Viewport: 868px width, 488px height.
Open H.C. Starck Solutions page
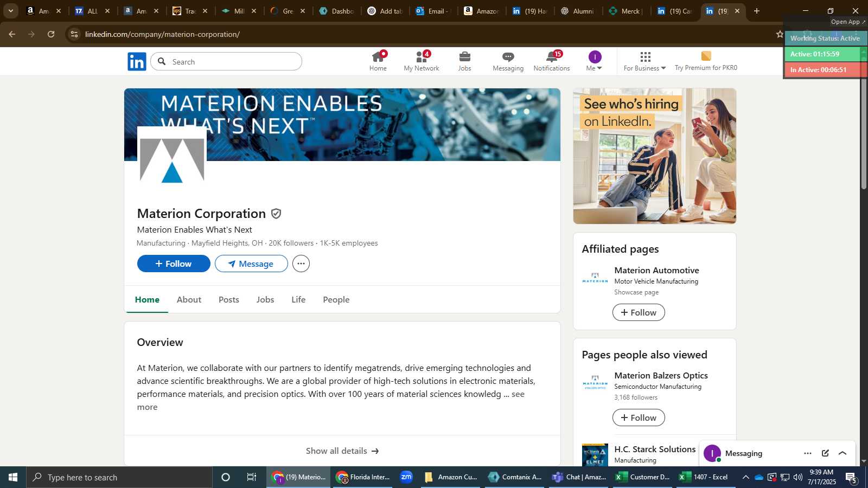coord(655,449)
